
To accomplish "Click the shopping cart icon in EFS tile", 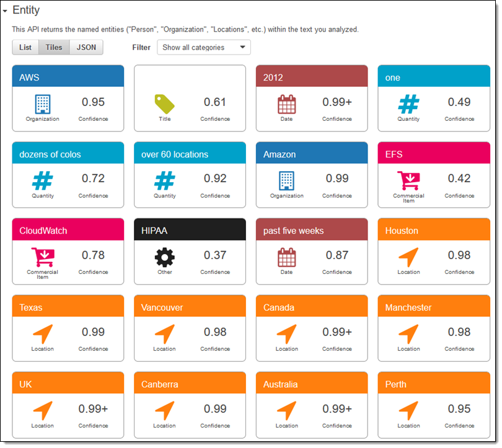I will (408, 181).
